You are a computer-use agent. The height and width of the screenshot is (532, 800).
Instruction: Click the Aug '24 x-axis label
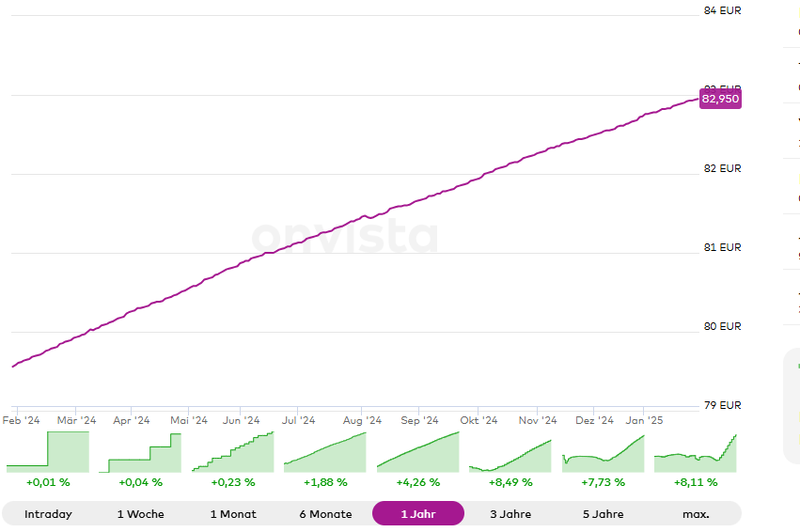point(362,421)
